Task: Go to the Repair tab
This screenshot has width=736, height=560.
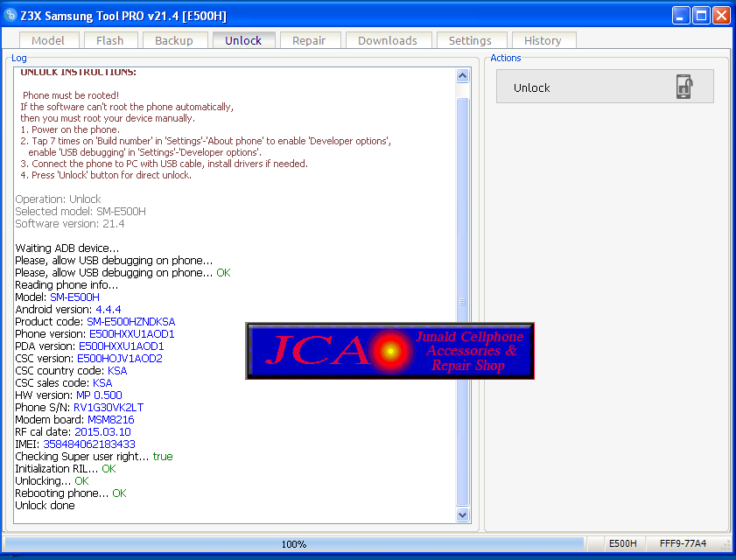Action: coord(309,40)
